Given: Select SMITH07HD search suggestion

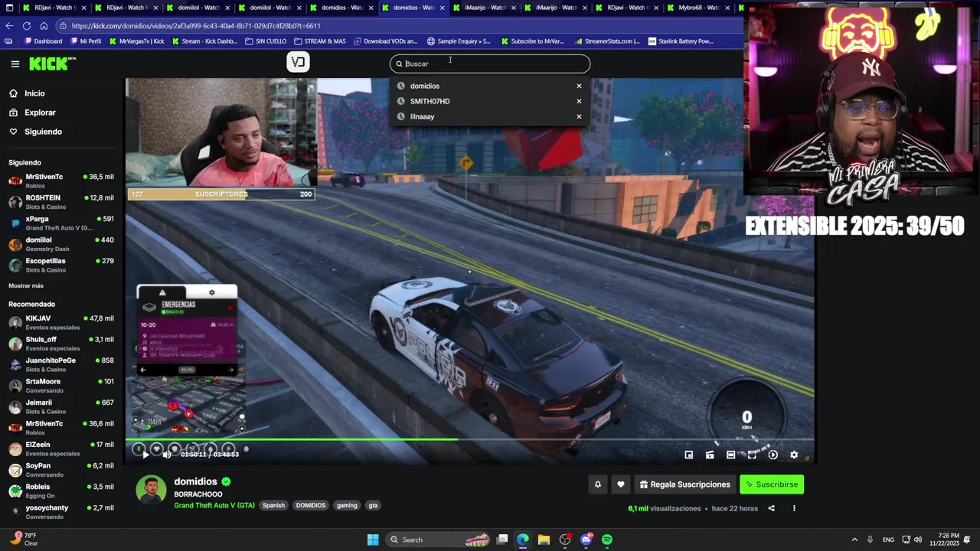Looking at the screenshot, I should [430, 101].
